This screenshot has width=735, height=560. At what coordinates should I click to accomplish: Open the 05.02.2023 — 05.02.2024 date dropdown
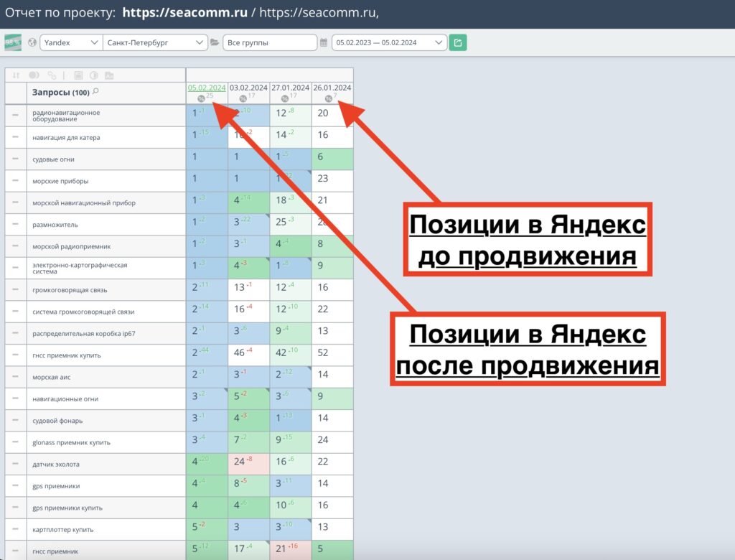click(389, 42)
